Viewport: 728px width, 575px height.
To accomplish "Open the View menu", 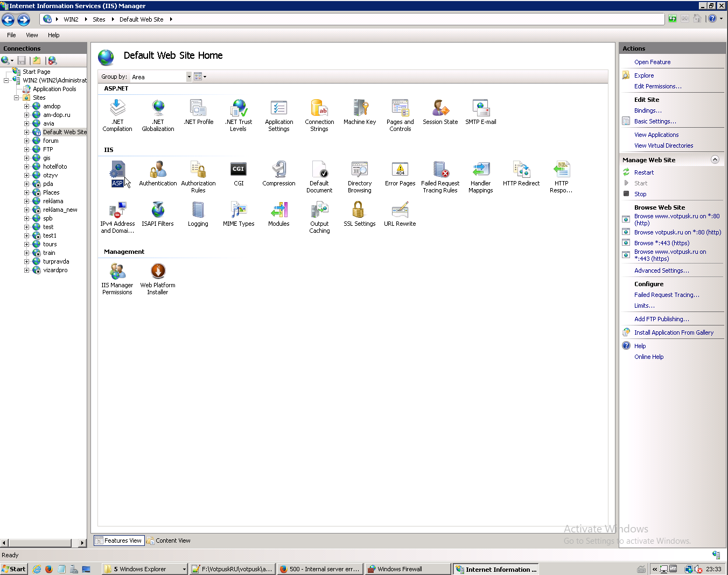I will click(x=32, y=35).
